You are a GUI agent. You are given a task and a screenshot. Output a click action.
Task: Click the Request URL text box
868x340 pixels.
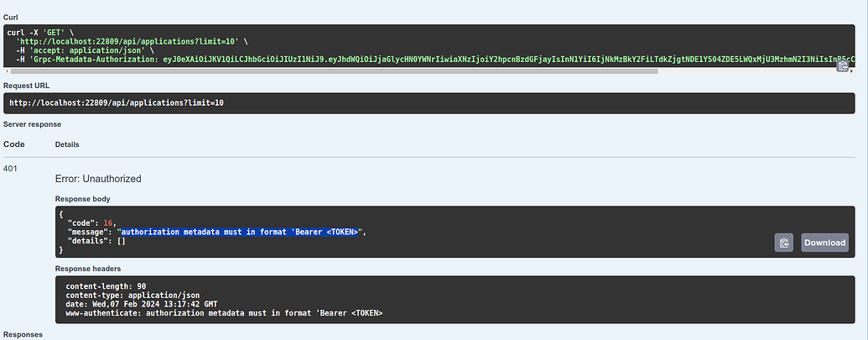click(x=429, y=103)
